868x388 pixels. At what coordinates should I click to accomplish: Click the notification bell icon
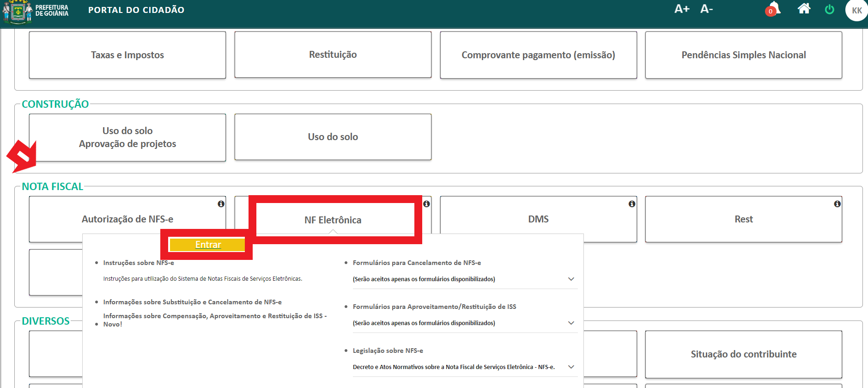774,9
